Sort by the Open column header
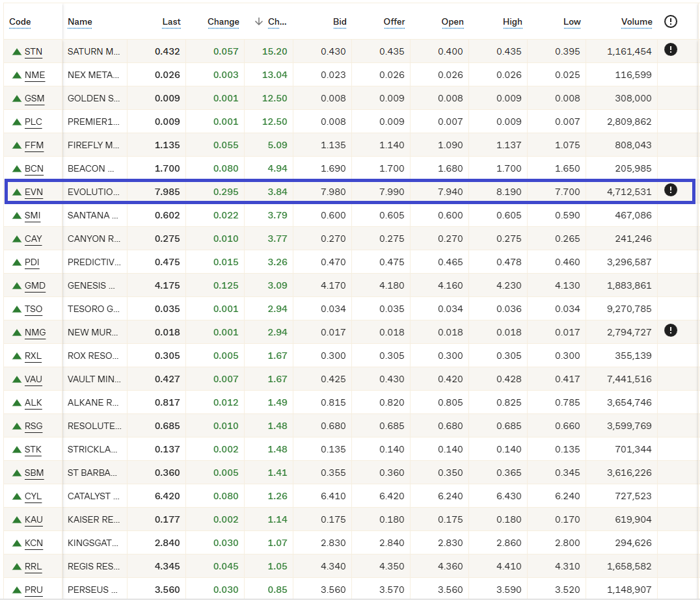Image resolution: width=700 pixels, height=600 pixels. (452, 21)
